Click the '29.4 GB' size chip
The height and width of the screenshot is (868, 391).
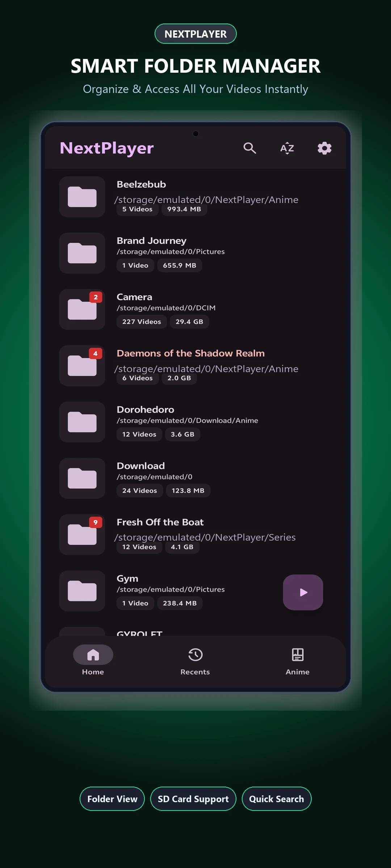189,322
